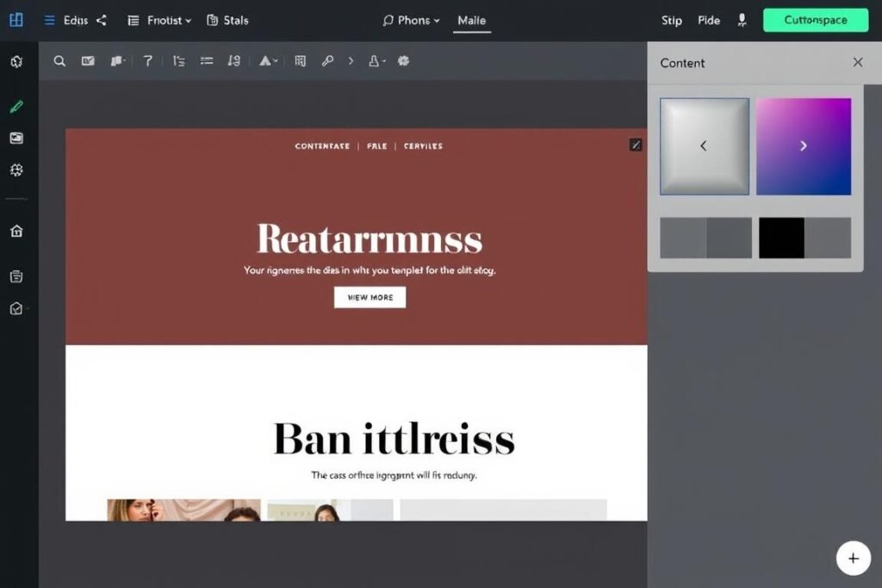Select the search magnifier tool in the toolbar

click(59, 61)
